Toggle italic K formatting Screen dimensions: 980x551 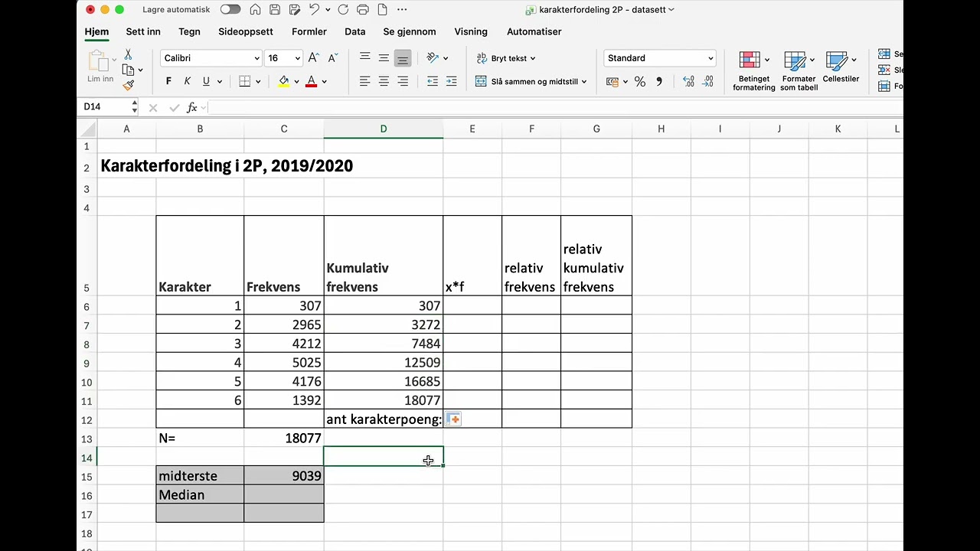188,81
